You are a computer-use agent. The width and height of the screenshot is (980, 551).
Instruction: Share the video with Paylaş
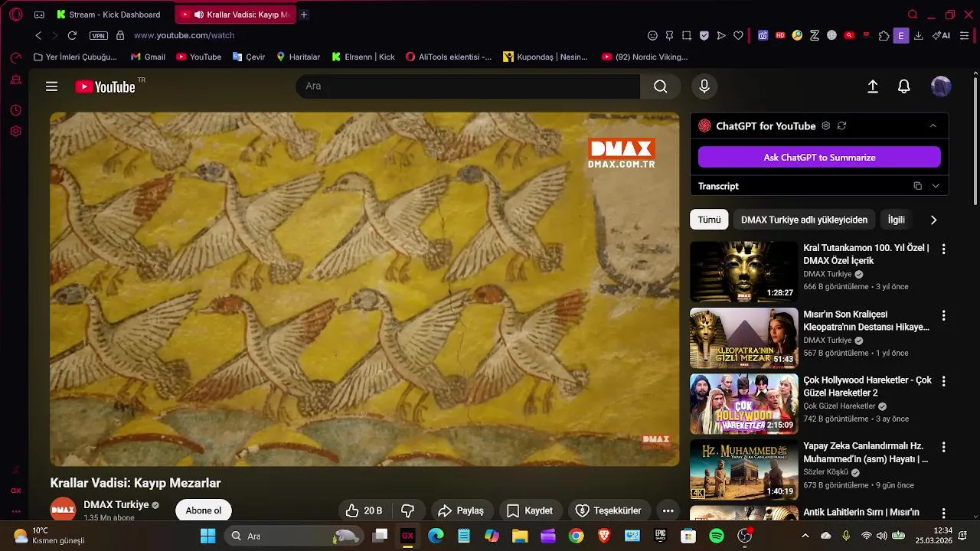[x=461, y=510]
